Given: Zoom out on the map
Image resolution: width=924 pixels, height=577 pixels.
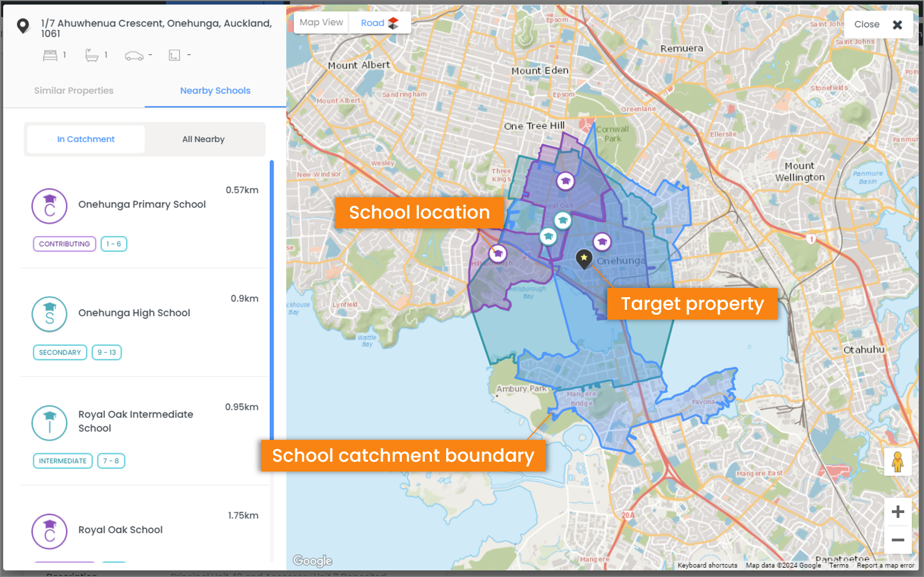Looking at the screenshot, I should 898,540.
